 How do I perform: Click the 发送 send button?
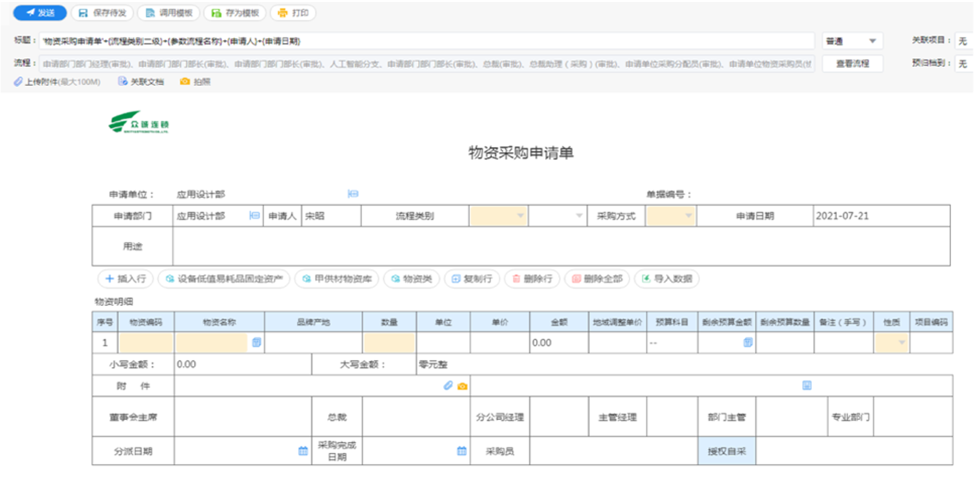pyautogui.click(x=40, y=13)
